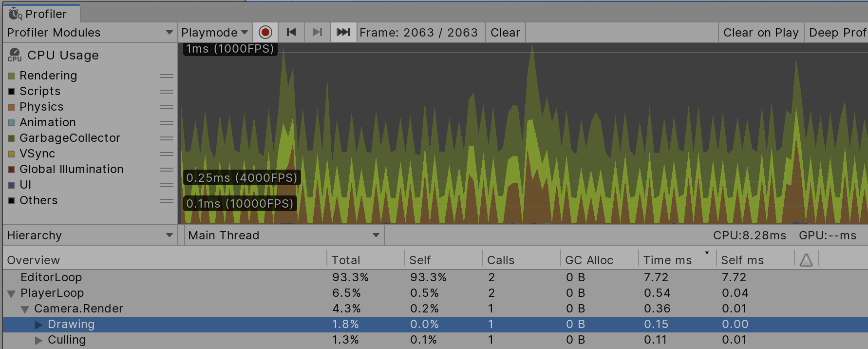Click the Global Illumination color swatch

click(11, 170)
